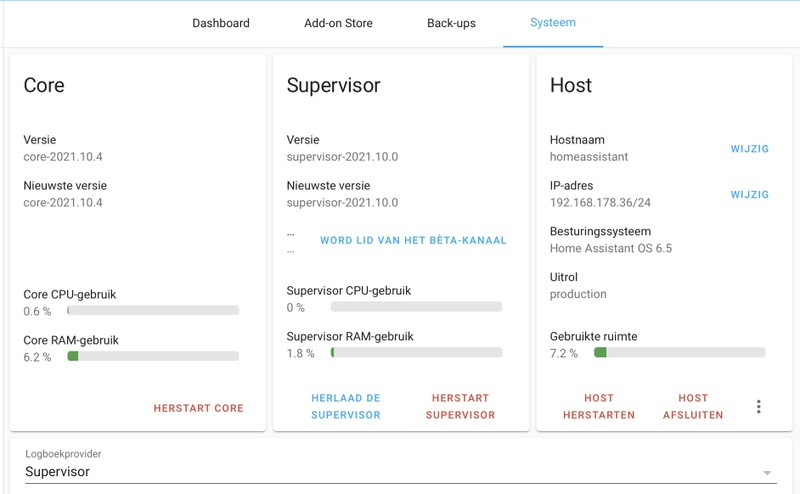This screenshot has width=800, height=494.
Task: Open the Add-on Store tab
Action: point(338,23)
